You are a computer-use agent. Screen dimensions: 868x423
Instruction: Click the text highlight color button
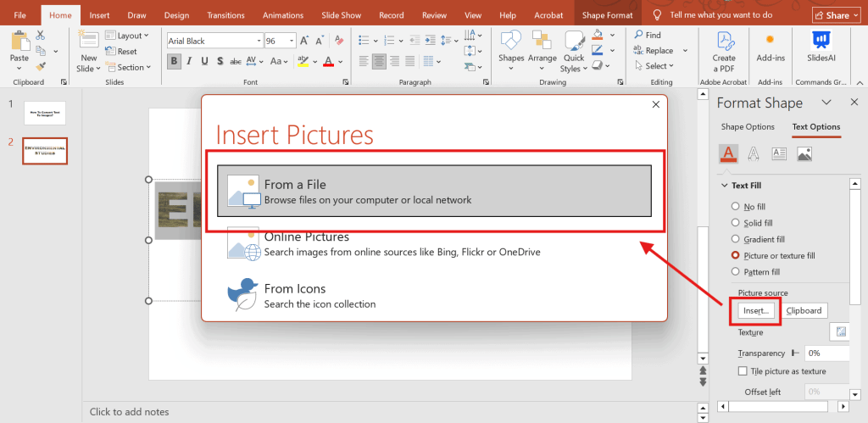[303, 61]
